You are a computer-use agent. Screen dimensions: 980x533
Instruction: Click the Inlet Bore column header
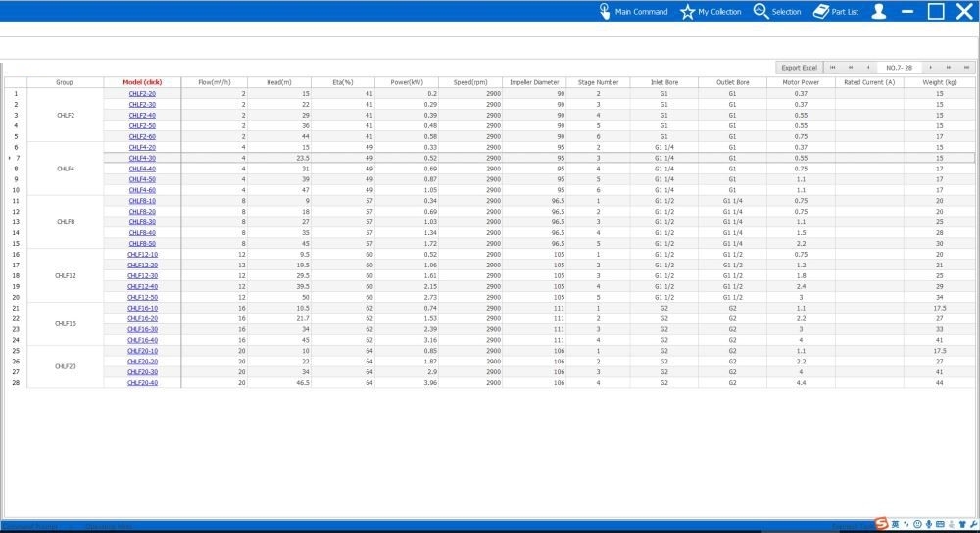[x=664, y=82]
